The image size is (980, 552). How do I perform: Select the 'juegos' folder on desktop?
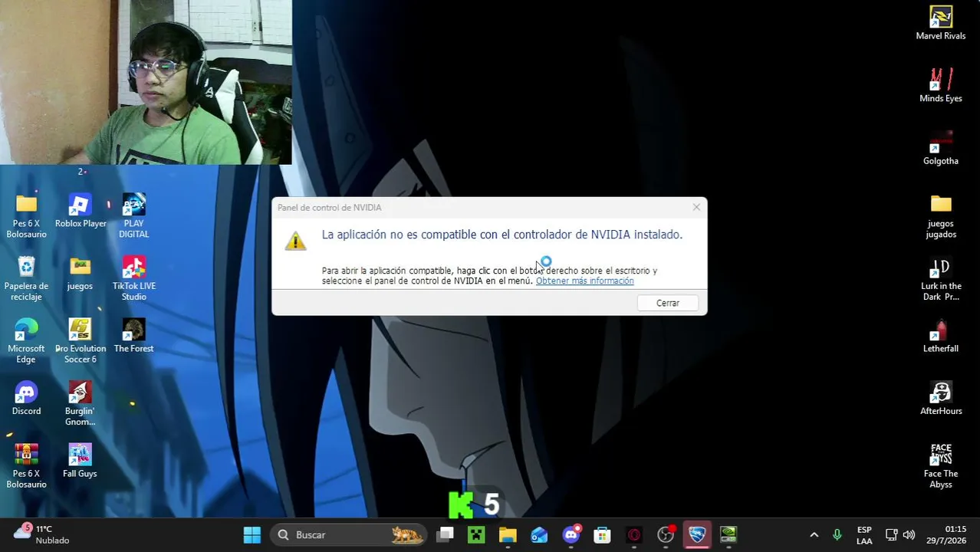click(x=80, y=274)
